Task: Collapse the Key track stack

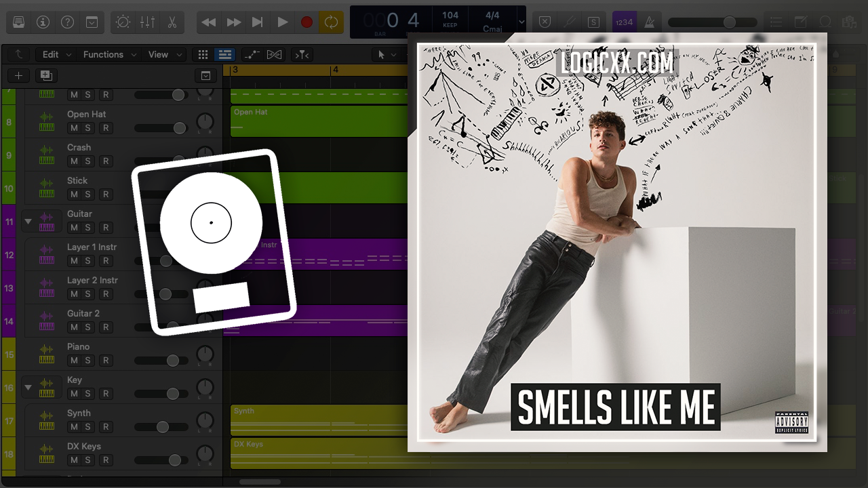Action: click(28, 388)
